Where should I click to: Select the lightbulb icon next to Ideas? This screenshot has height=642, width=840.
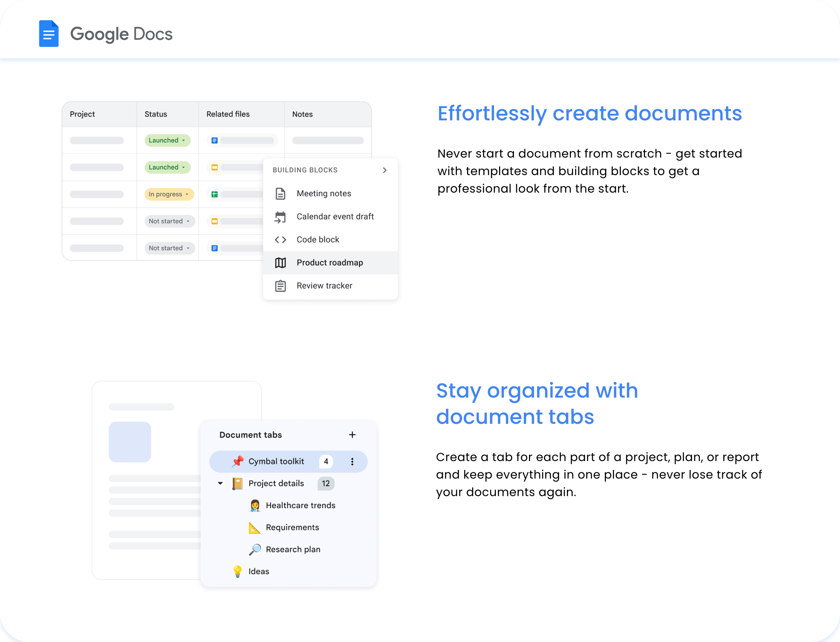(238, 571)
